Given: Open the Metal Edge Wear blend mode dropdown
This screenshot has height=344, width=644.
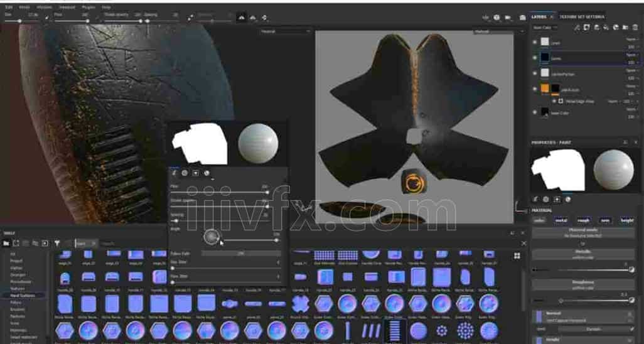Looking at the screenshot, I should tap(614, 100).
